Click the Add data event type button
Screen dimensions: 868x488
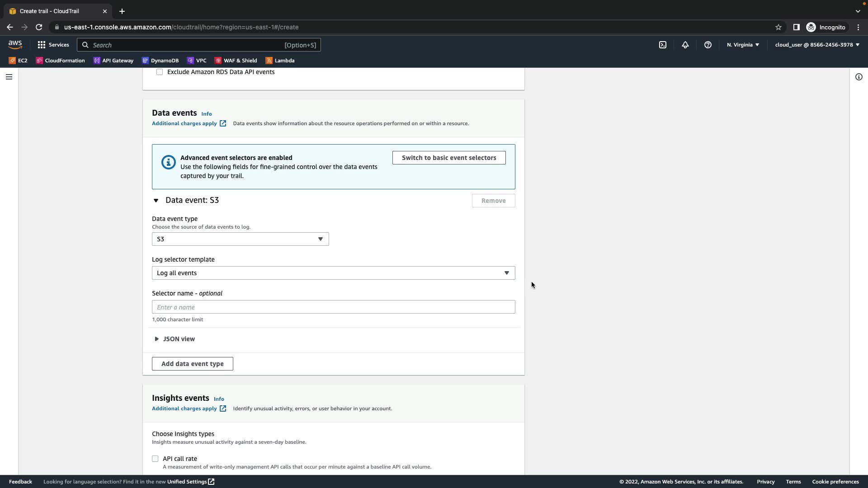point(192,364)
